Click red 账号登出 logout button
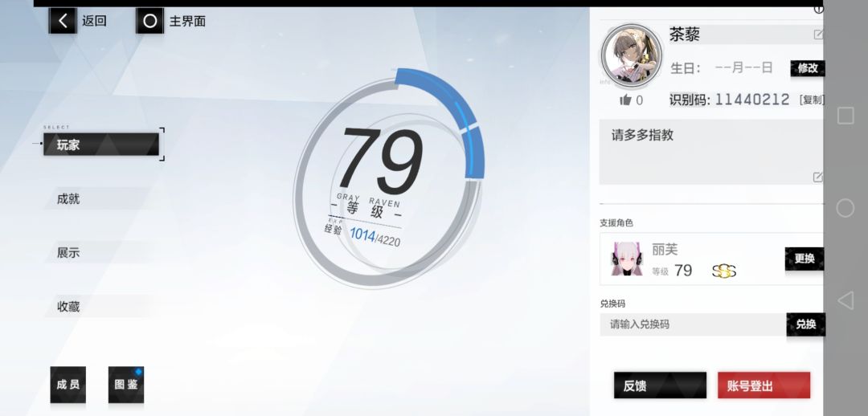Viewport: 868px width, 416px height. 764,385
